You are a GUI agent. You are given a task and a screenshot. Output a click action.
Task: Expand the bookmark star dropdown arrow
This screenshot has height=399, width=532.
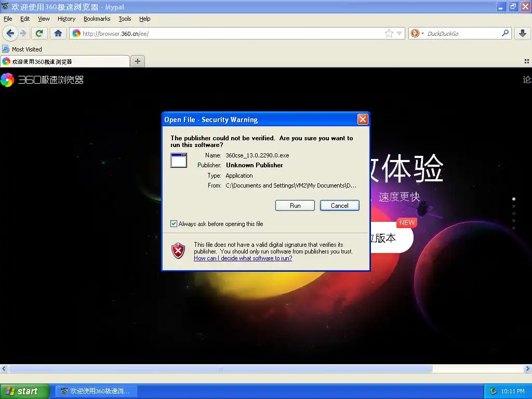[400, 34]
